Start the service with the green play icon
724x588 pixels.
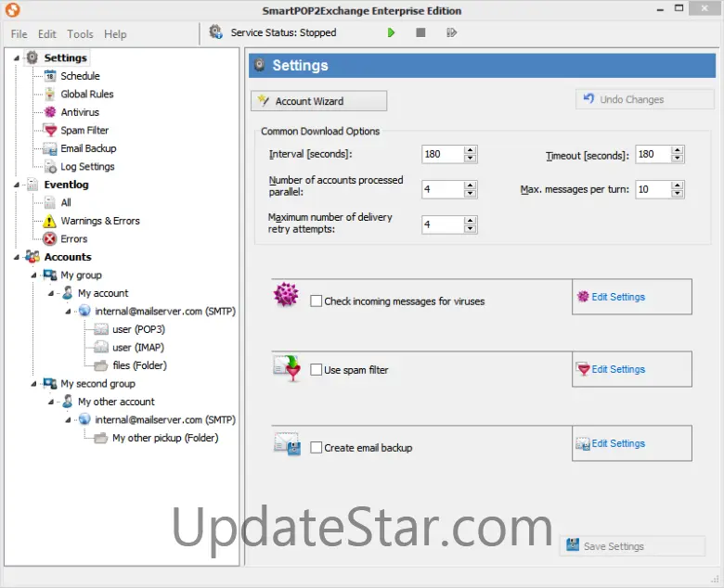tap(391, 32)
